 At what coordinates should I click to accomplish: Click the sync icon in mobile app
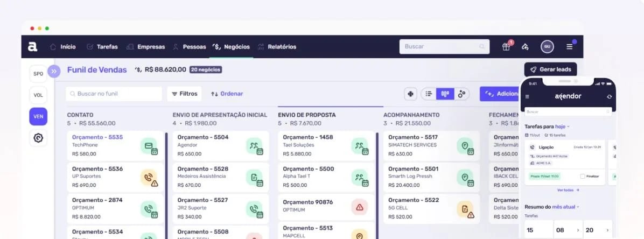tap(609, 97)
